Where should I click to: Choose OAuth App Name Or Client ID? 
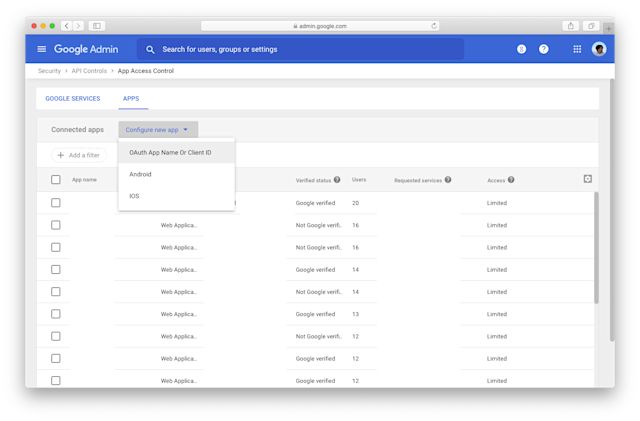point(176,152)
